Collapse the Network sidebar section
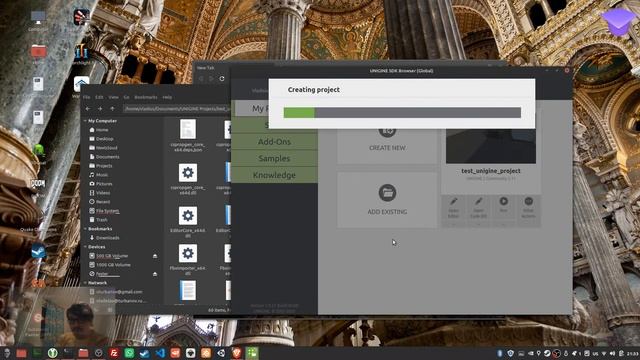This screenshot has width=640, height=360. point(85,283)
